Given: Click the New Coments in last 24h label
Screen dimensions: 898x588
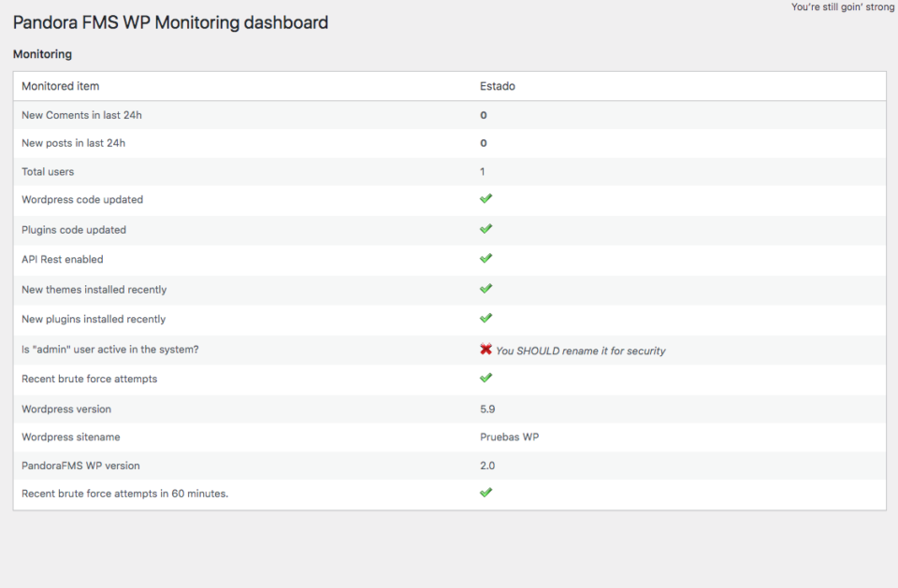Looking at the screenshot, I should point(82,115).
